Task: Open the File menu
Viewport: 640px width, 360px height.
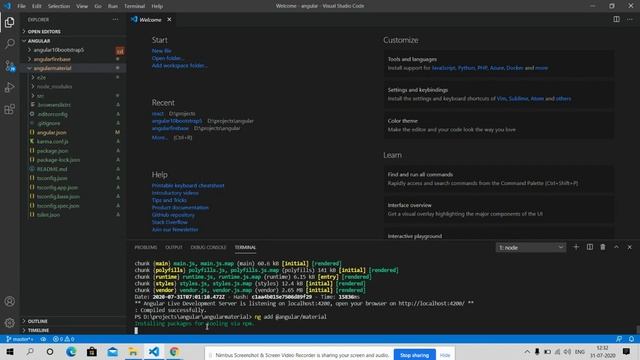Action: tap(21, 6)
